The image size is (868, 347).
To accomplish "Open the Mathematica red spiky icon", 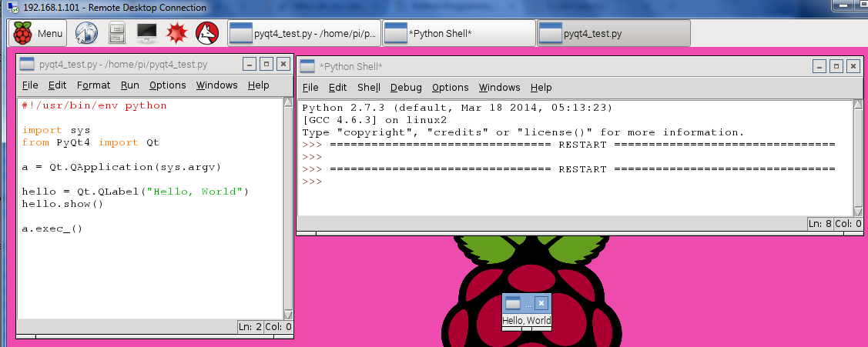I will tap(178, 33).
